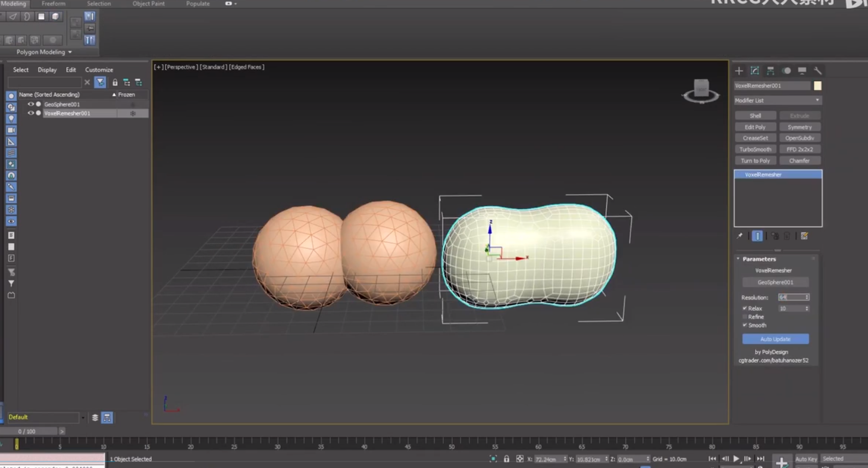Click the Relax value spinner arrows
The width and height of the screenshot is (868, 468).
pos(807,308)
